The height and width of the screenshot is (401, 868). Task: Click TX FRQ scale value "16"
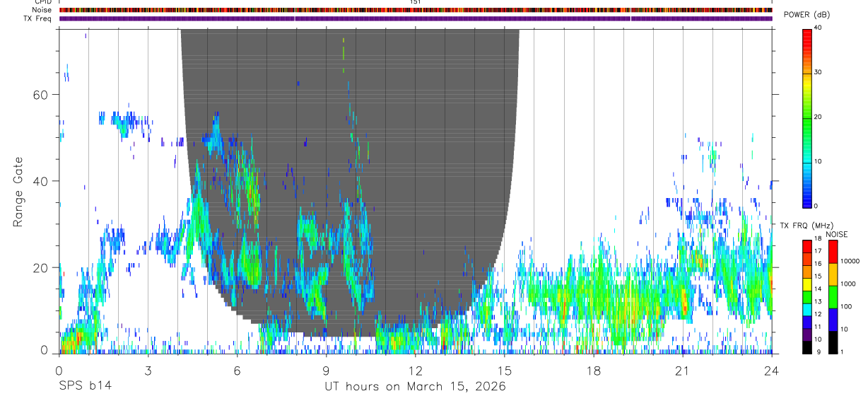pos(817,263)
